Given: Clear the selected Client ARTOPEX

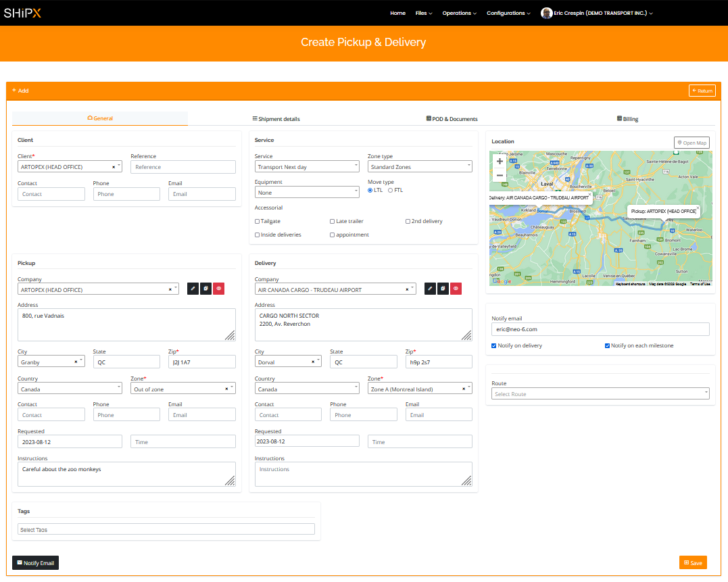Looking at the screenshot, I should click(114, 167).
